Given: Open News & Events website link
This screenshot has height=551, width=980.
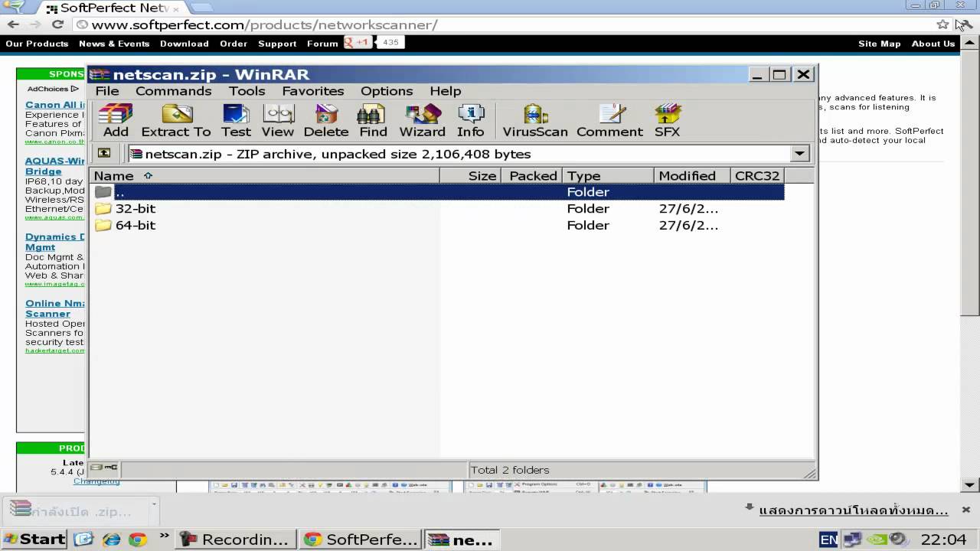Looking at the screenshot, I should (x=114, y=44).
